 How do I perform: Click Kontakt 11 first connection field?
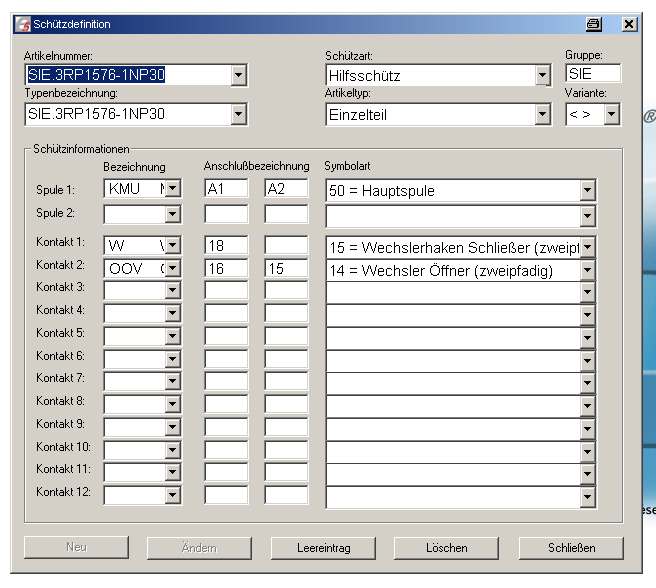[x=226, y=472]
